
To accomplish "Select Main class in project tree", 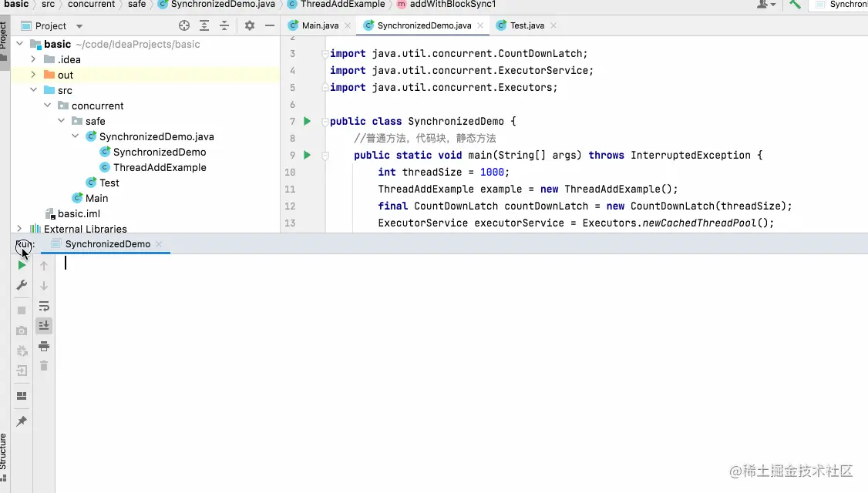I will click(x=90, y=198).
